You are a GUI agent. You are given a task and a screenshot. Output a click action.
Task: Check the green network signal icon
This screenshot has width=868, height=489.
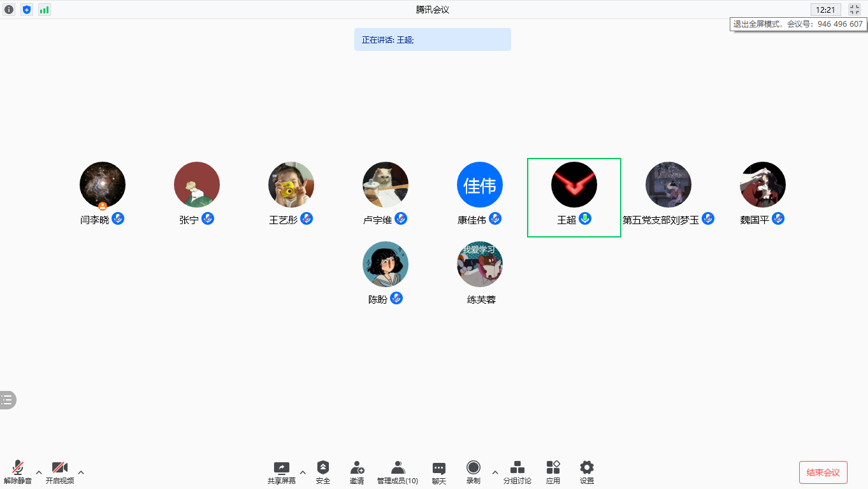click(x=44, y=10)
